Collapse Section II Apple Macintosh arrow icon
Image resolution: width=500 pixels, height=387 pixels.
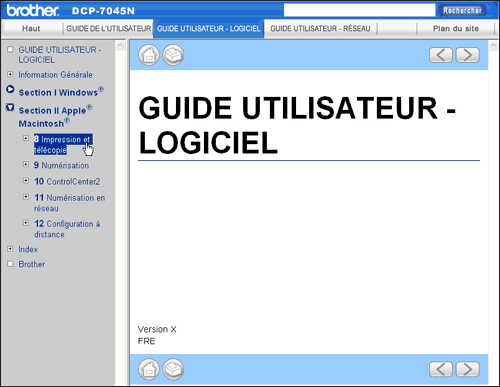coord(10,107)
